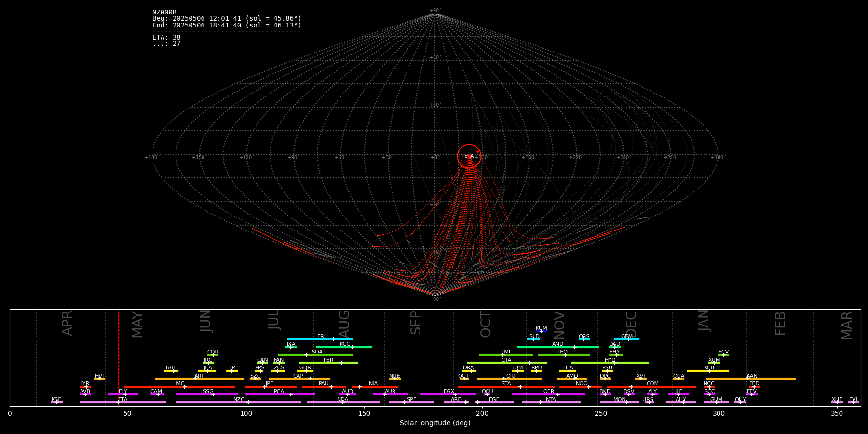The image size is (868, 434).
Task: Click the ERI cyan shower bar
Action: click(x=320, y=339)
